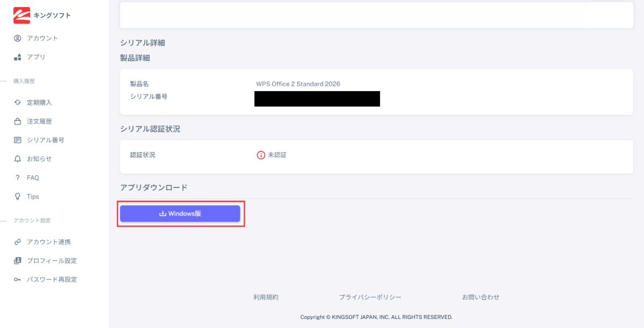Open the お問い合わせ footer link
The height and width of the screenshot is (328, 644).
pyautogui.click(x=480, y=297)
